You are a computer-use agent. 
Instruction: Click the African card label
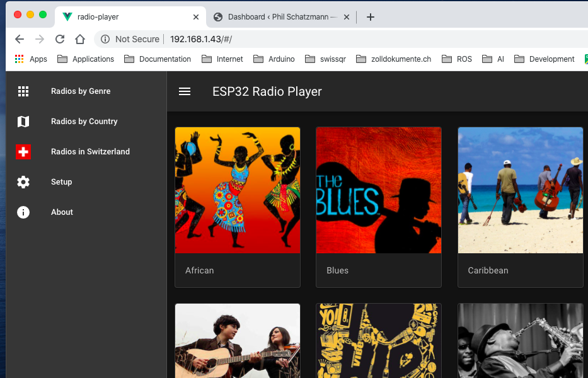point(200,270)
